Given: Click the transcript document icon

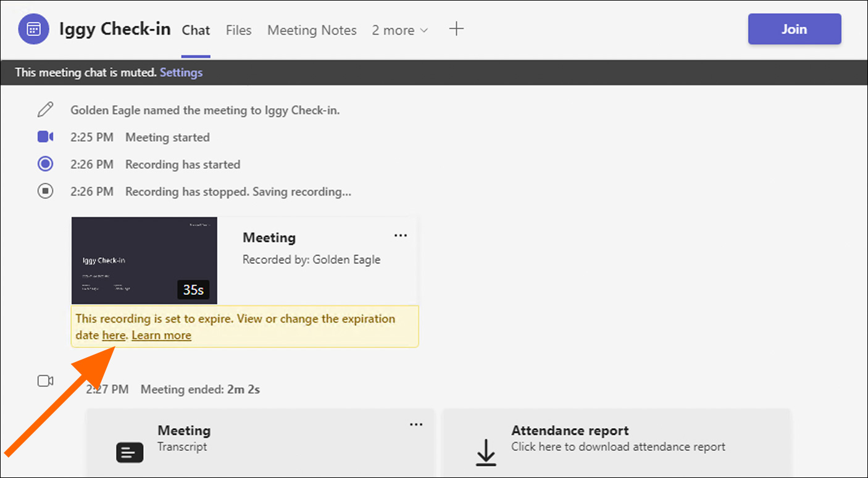Looking at the screenshot, I should 130,453.
